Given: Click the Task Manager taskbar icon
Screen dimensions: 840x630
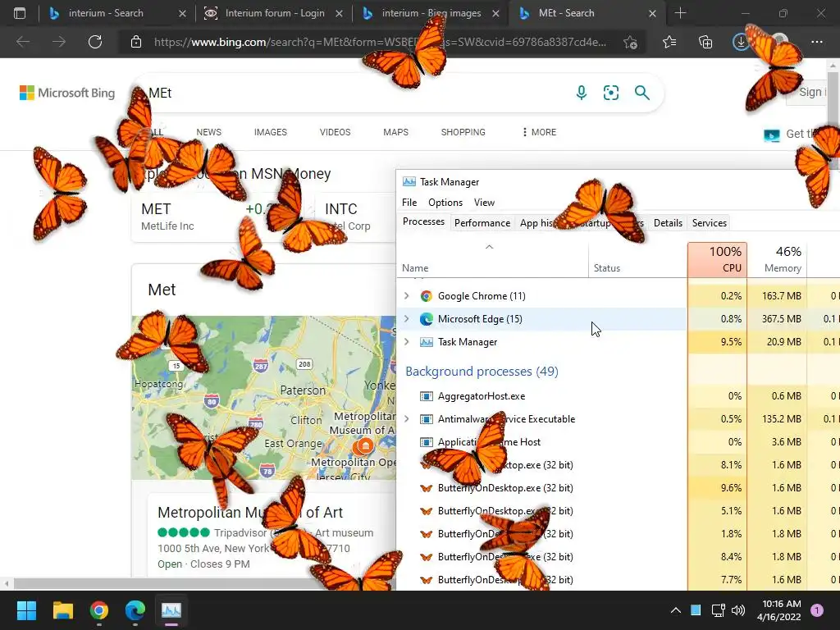Looking at the screenshot, I should pyautogui.click(x=171, y=610).
